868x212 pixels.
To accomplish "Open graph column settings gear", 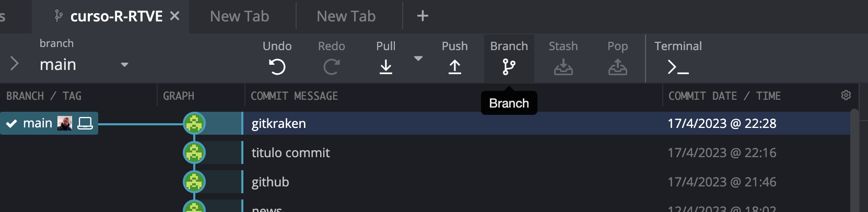I will click(x=846, y=95).
